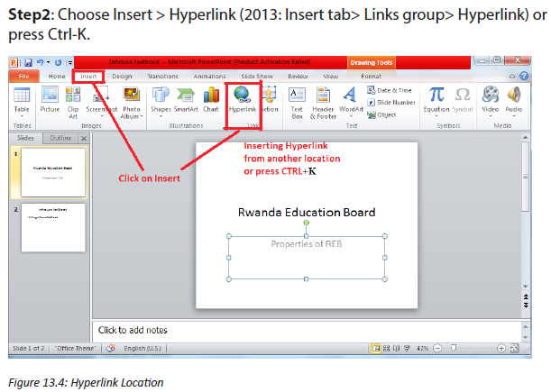Select the Clip Art icon
551x392 pixels.
click(73, 95)
